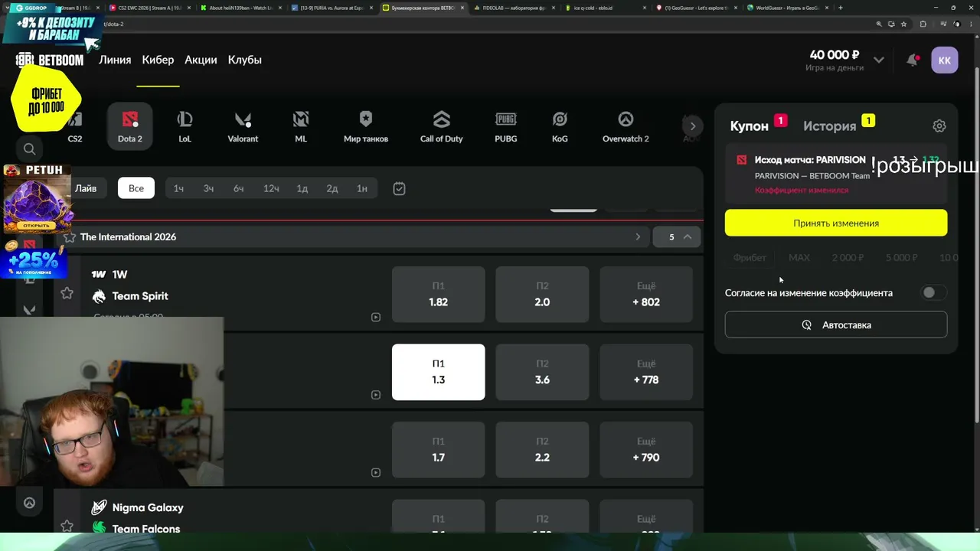Select the MAX stake option
This screenshot has height=551, width=980.
799,258
